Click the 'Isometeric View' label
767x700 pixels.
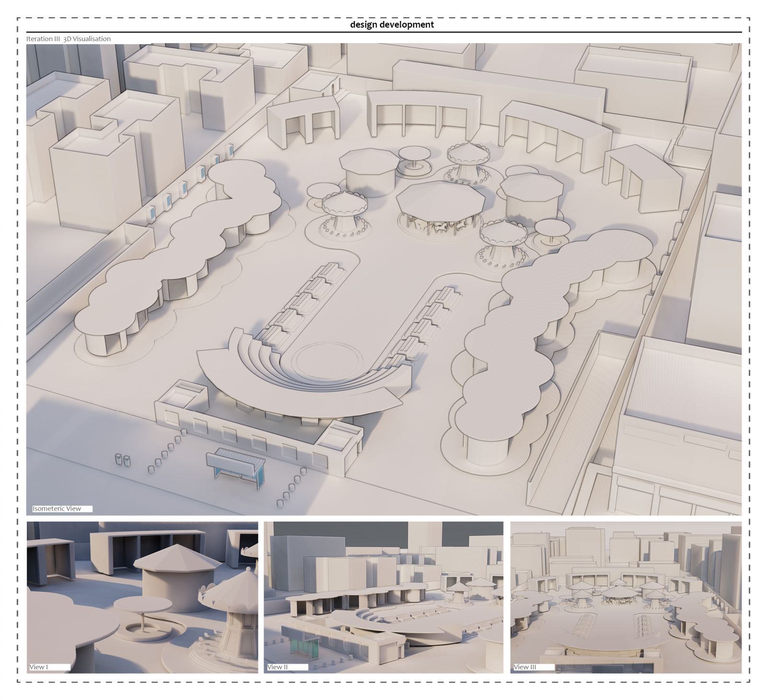57,509
